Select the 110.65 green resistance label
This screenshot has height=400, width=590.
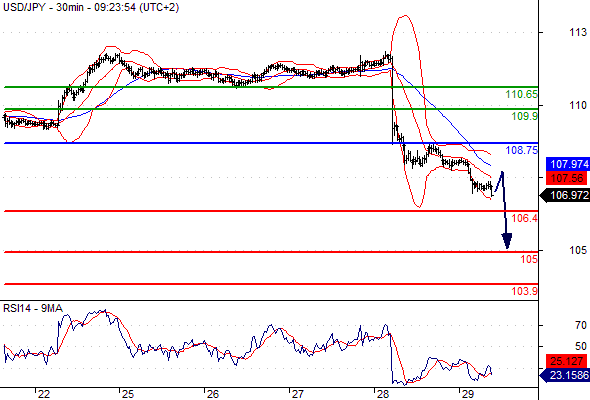click(522, 94)
